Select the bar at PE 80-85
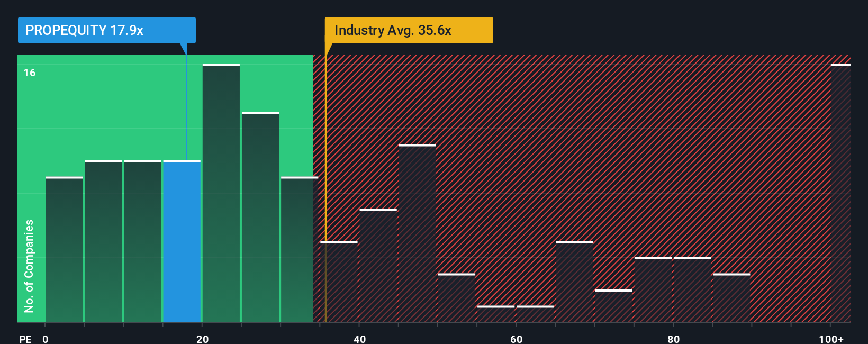The width and height of the screenshot is (868, 344). coord(692,290)
